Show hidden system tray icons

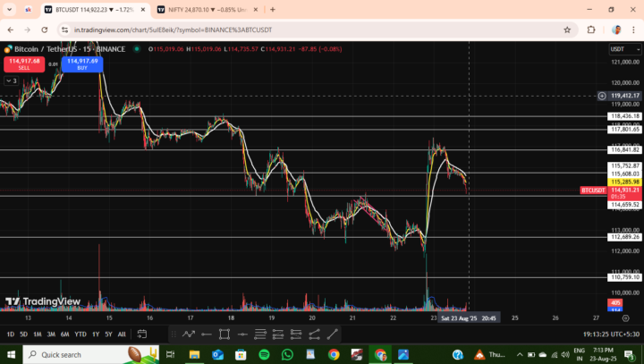(520, 354)
